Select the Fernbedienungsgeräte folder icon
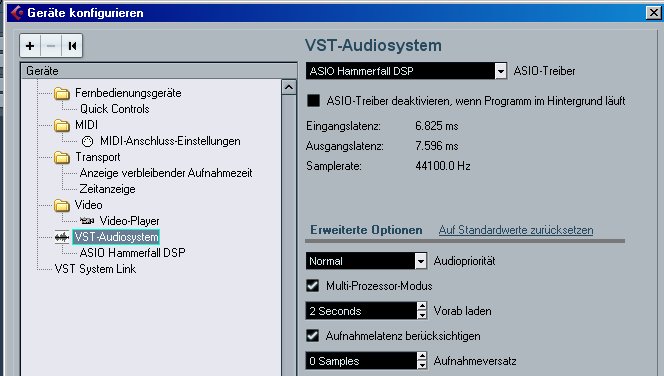664x376 pixels. pyautogui.click(x=62, y=93)
